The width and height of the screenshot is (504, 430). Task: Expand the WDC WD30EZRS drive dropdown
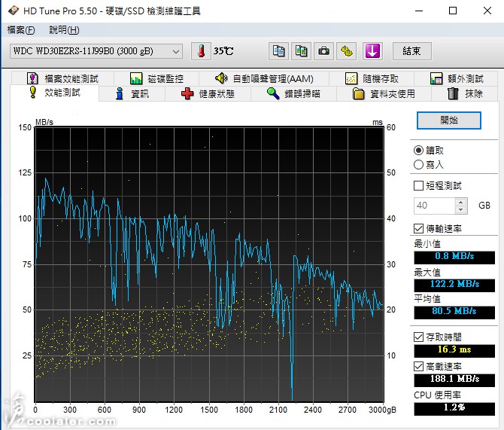click(176, 51)
